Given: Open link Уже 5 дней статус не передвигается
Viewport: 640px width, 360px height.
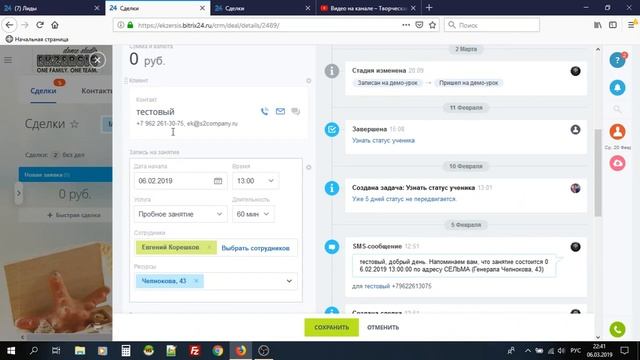Looking at the screenshot, I should click(404, 199).
